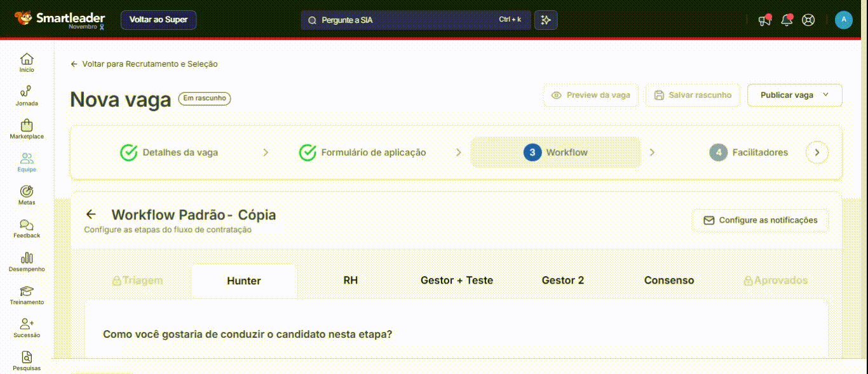The width and height of the screenshot is (868, 374).
Task: Switch to the RH stage tab
Action: (350, 280)
